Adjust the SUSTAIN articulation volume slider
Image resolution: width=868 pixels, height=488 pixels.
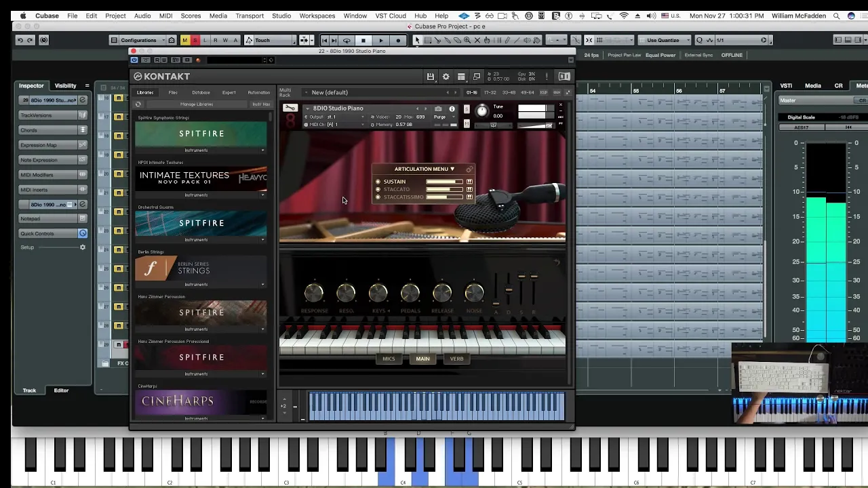444,182
